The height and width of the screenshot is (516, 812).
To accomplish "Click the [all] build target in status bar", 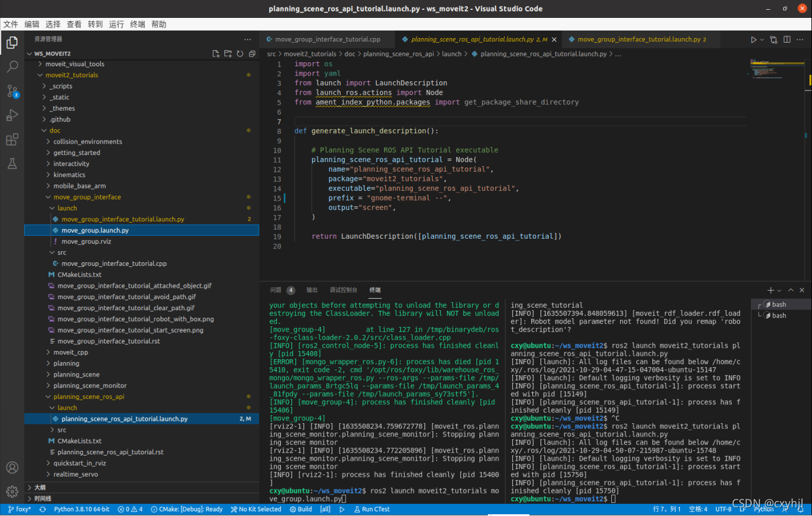I will coord(325,510).
